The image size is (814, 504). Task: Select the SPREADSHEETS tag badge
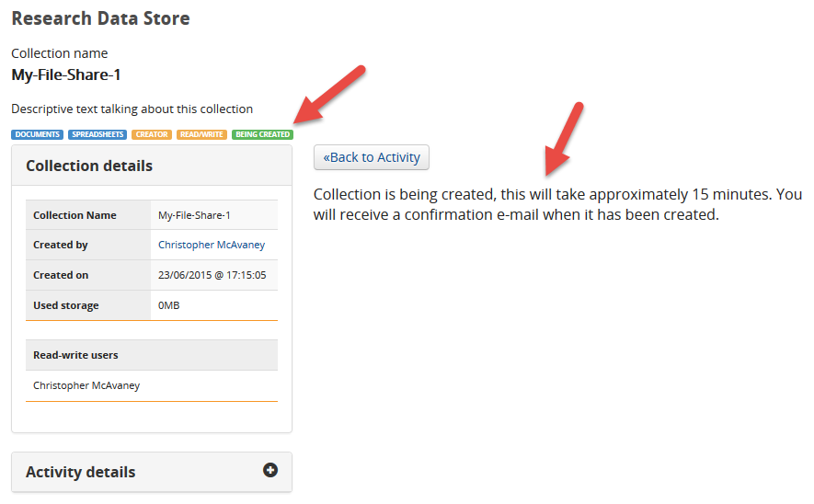click(x=97, y=134)
